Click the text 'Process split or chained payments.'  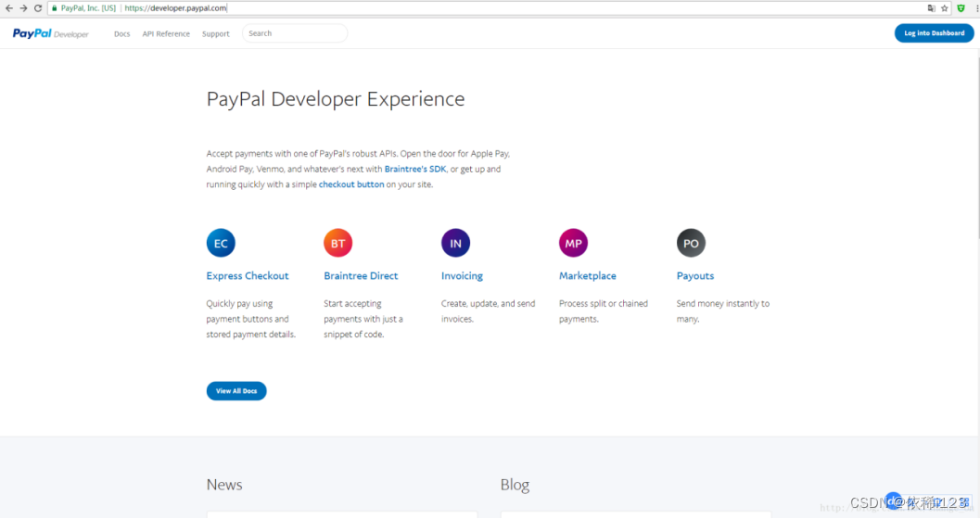[x=604, y=311]
